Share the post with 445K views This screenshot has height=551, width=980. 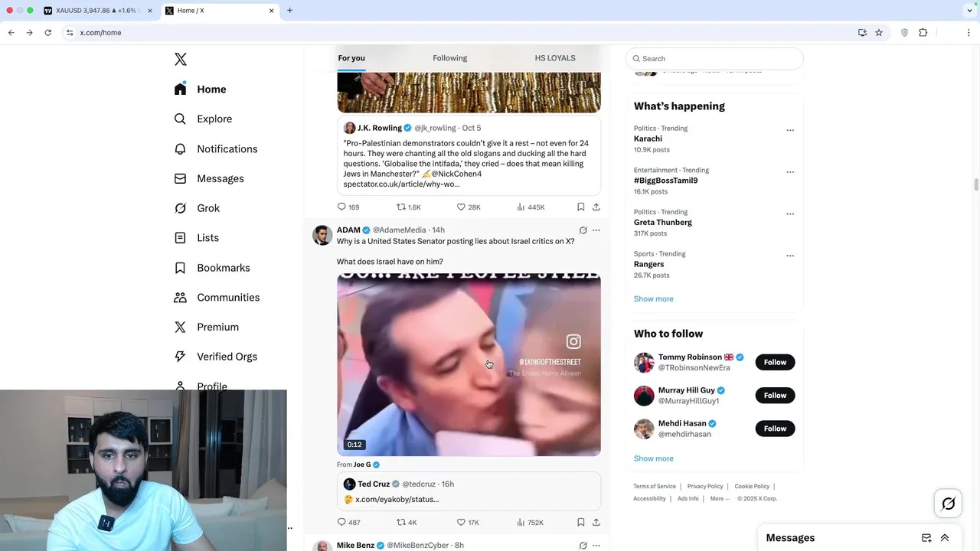[596, 207]
